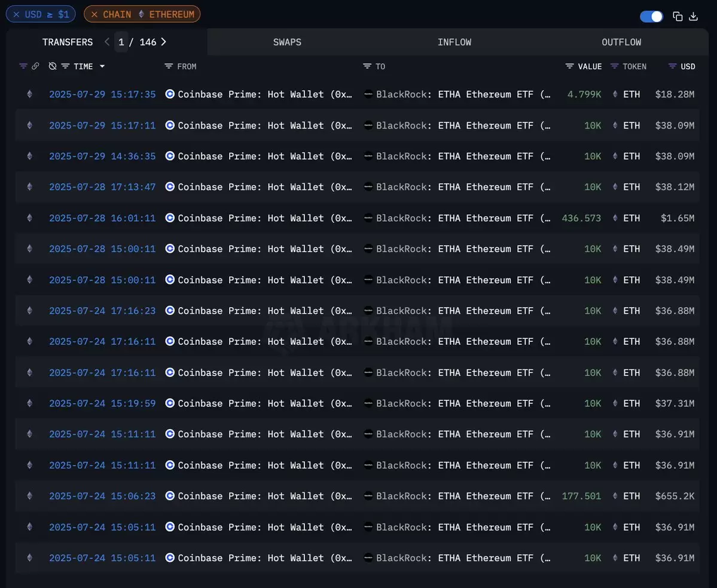The height and width of the screenshot is (588, 717).
Task: Click Ethereum chain icon in 17:16:23 row
Action: tap(30, 311)
